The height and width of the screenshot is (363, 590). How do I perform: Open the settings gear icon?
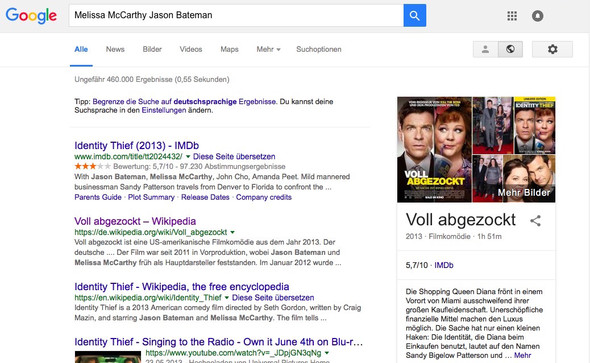tap(552, 49)
